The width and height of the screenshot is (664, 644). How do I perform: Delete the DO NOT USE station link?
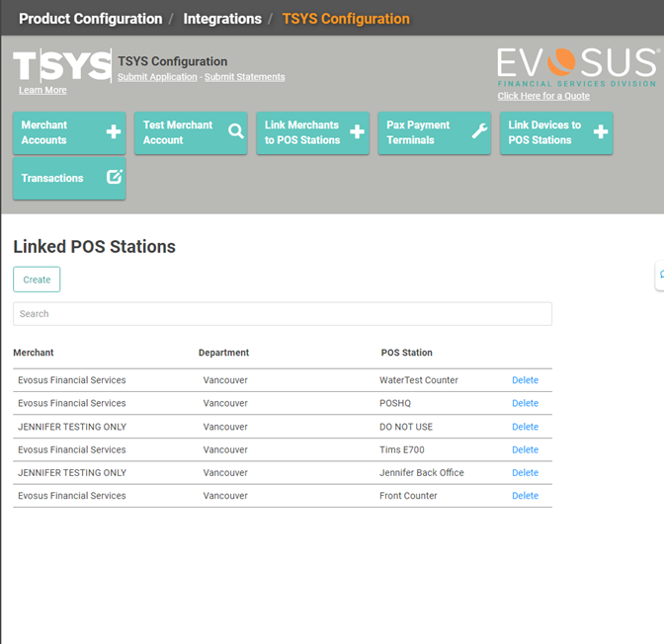coord(525,427)
